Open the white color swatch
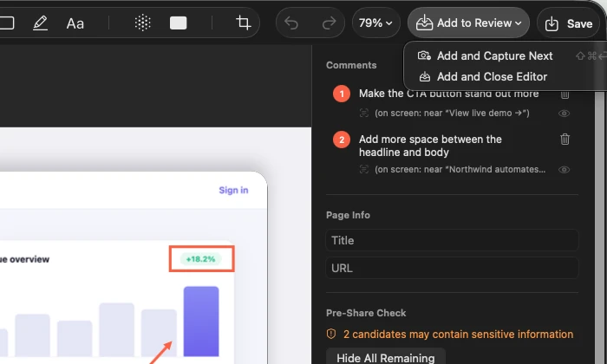This screenshot has height=364, width=607. click(x=178, y=23)
